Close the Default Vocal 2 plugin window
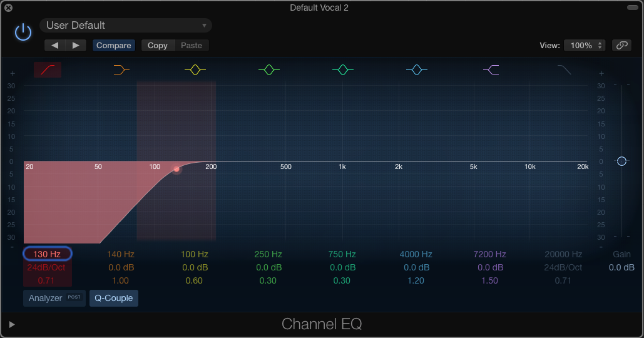The image size is (644, 338). point(8,8)
